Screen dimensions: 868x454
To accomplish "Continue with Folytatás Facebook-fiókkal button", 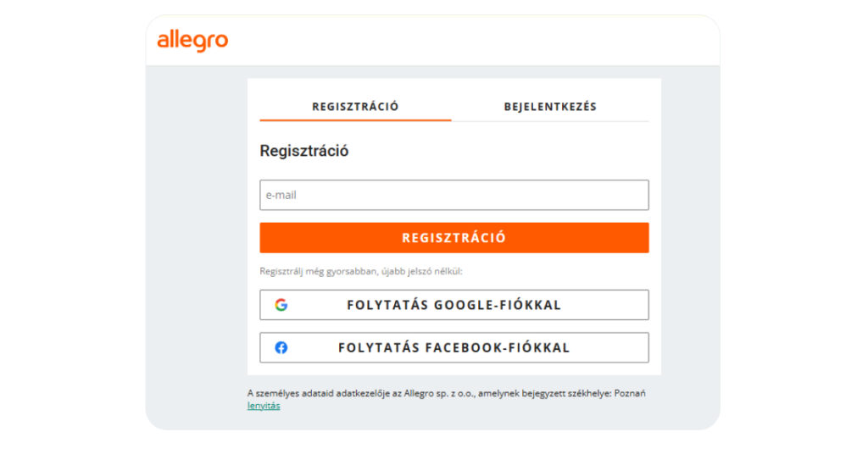I will coord(453,347).
